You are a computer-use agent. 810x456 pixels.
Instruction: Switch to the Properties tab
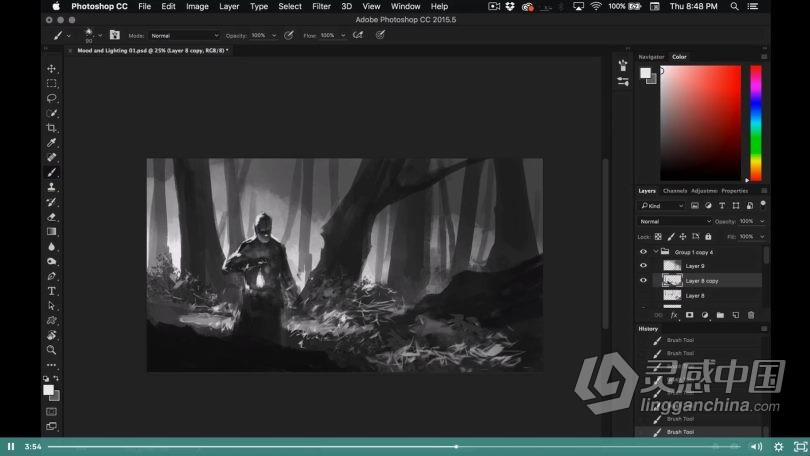735,191
